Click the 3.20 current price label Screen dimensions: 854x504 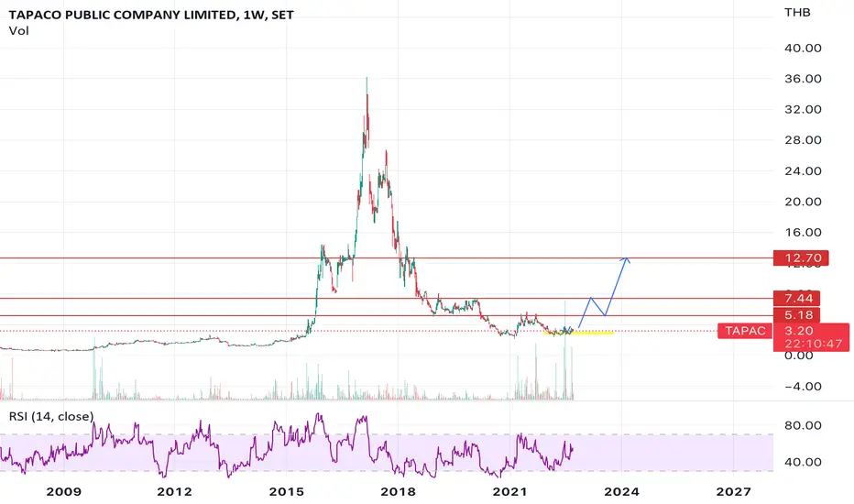click(798, 331)
